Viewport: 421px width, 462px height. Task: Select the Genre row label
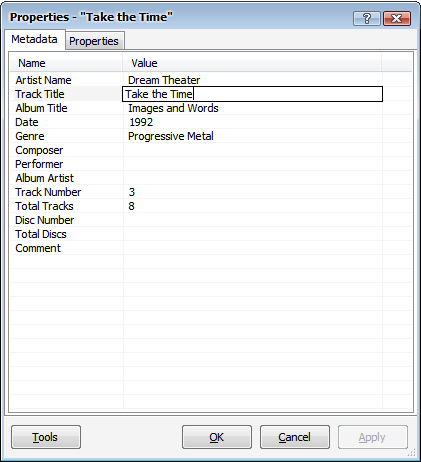pos(30,136)
